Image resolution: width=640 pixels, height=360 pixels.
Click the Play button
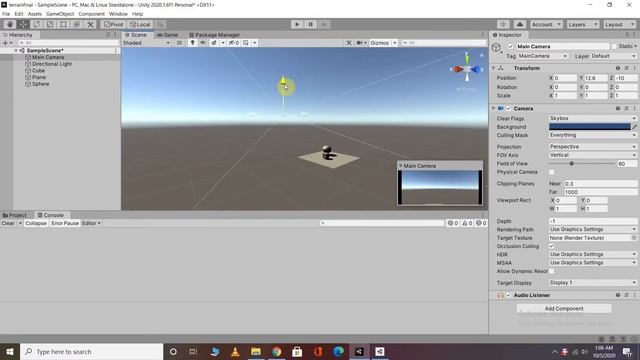click(x=297, y=24)
